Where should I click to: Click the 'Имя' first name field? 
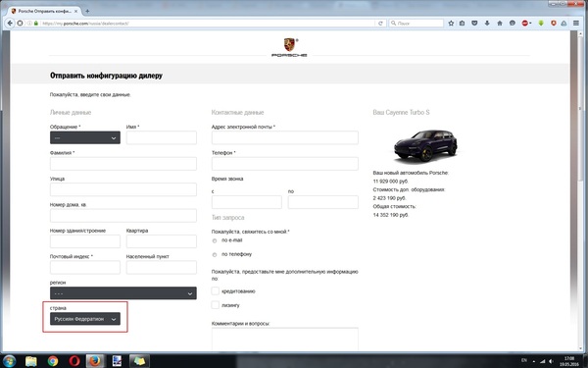point(162,137)
